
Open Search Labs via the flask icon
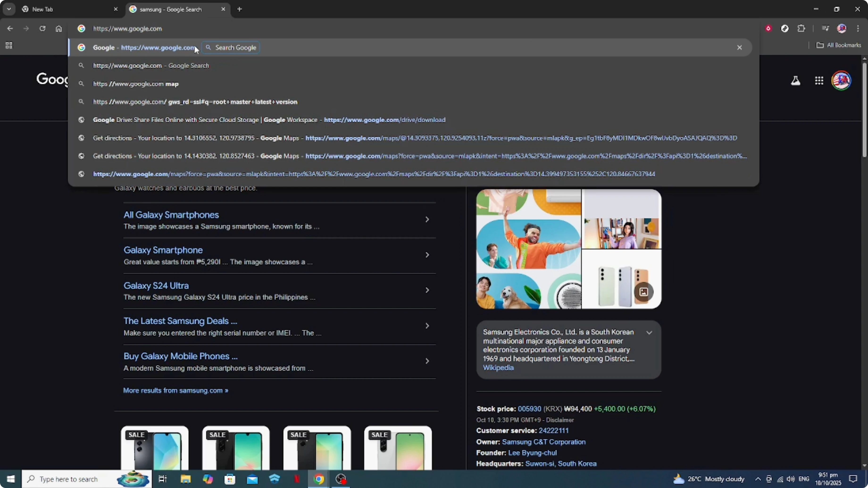[796, 80]
